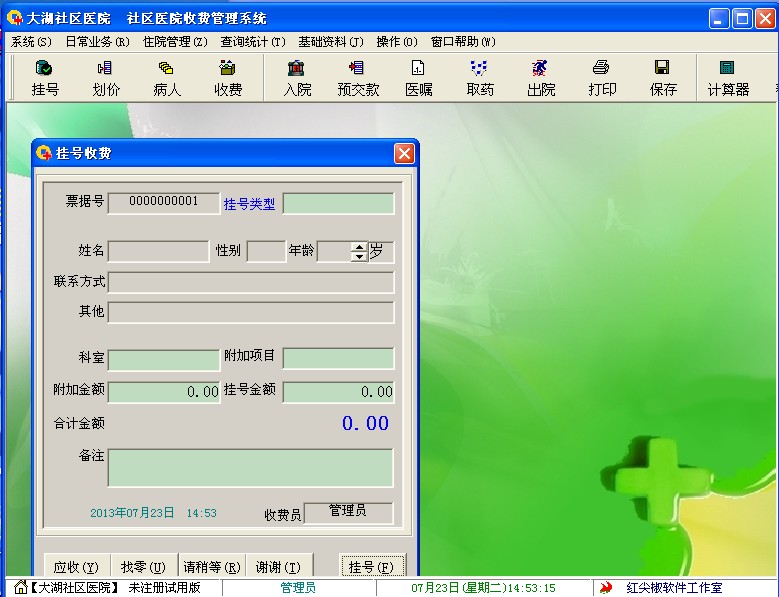
Task: Click the 请稍等(R) button
Action: [x=211, y=565]
